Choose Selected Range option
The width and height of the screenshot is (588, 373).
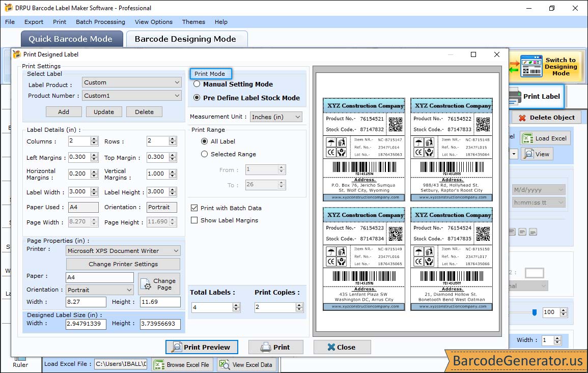204,154
